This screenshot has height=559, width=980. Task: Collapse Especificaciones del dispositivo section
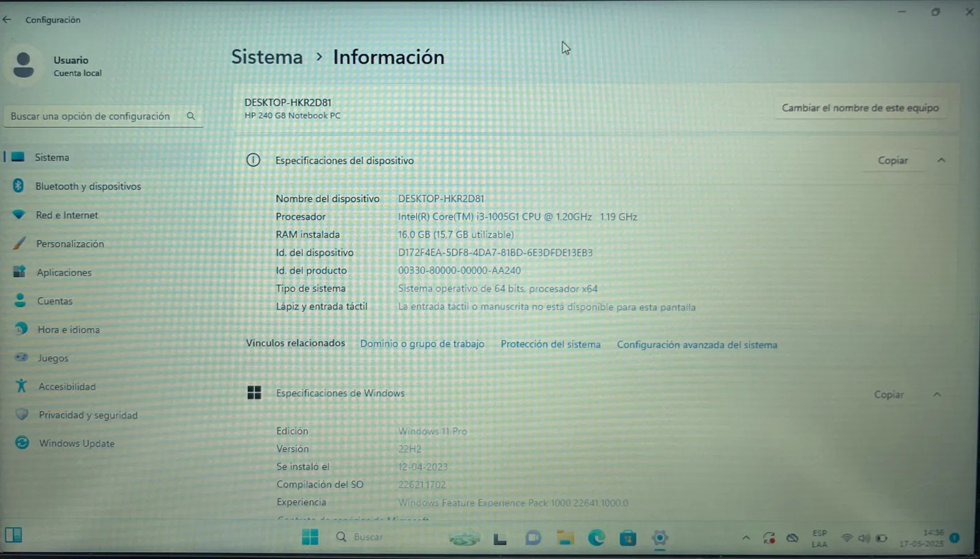941,161
